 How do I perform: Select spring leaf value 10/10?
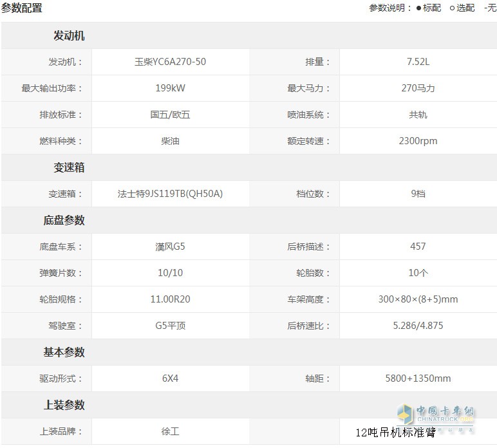tap(170, 273)
